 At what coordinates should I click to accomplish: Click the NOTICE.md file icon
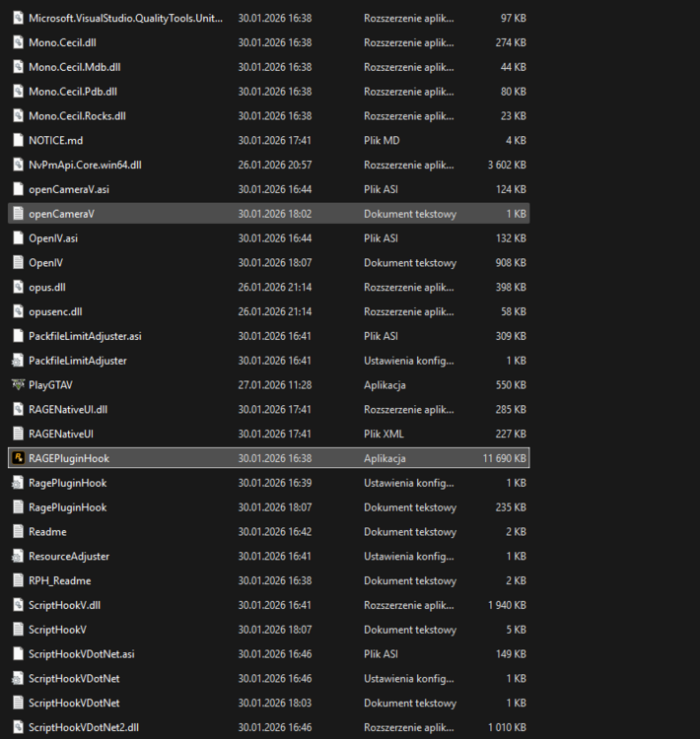click(18, 140)
